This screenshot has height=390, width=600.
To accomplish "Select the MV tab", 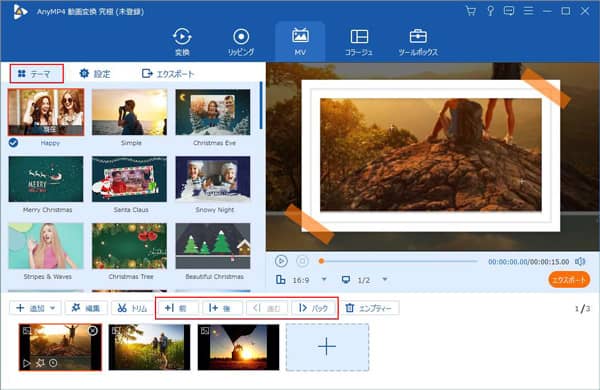I will click(x=300, y=42).
